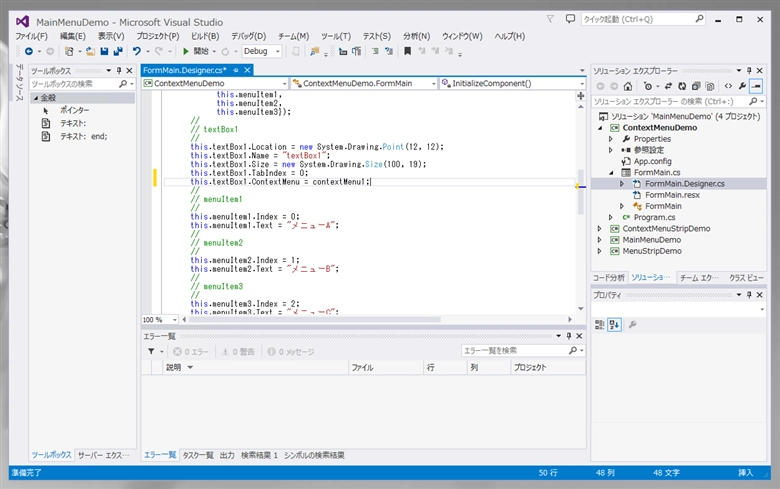780x489 pixels.
Task: Open Properties via wrench icon in Solution Explorer
Action: click(x=742, y=86)
